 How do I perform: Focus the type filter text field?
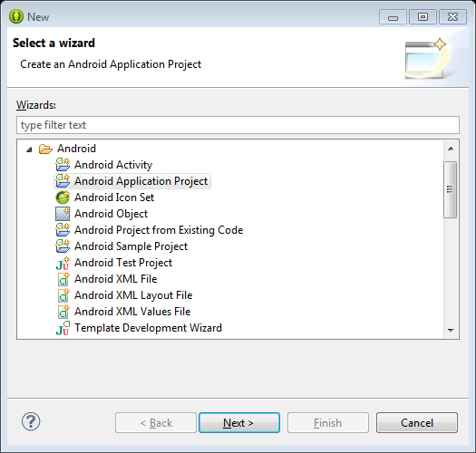pos(238,125)
